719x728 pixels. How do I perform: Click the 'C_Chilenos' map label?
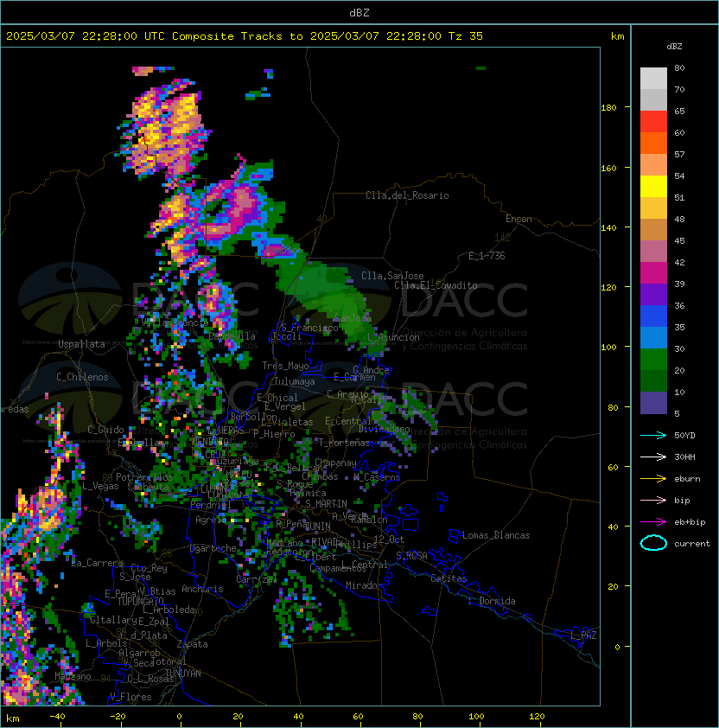tap(82, 377)
